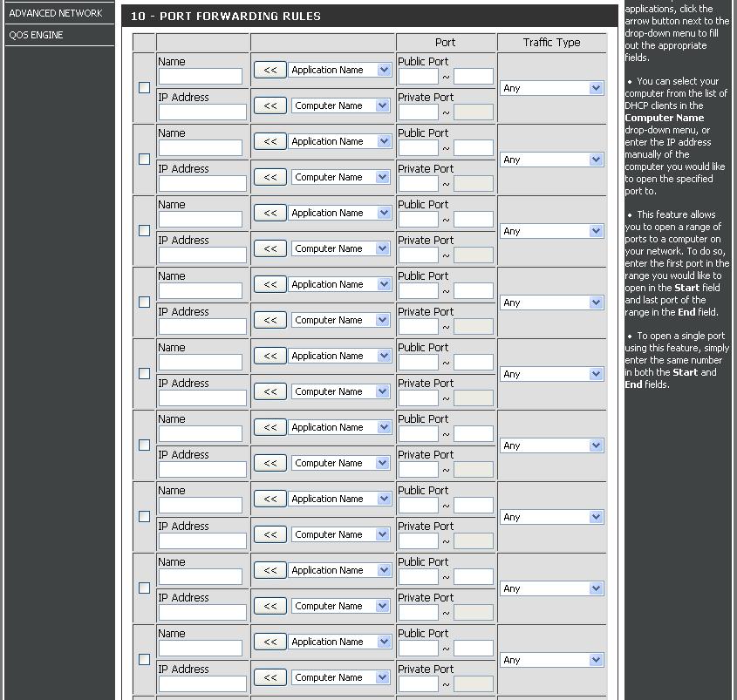Go to QoS Engine in the sidebar
The image size is (737, 700).
(37, 35)
